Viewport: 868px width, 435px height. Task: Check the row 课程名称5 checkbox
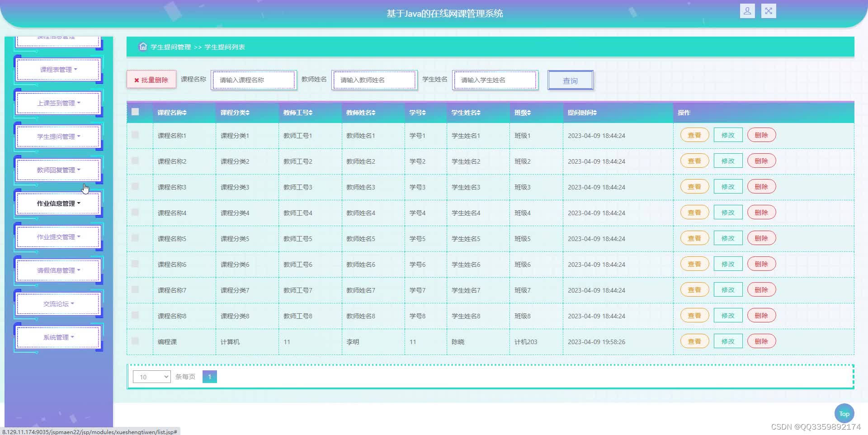[x=135, y=238]
